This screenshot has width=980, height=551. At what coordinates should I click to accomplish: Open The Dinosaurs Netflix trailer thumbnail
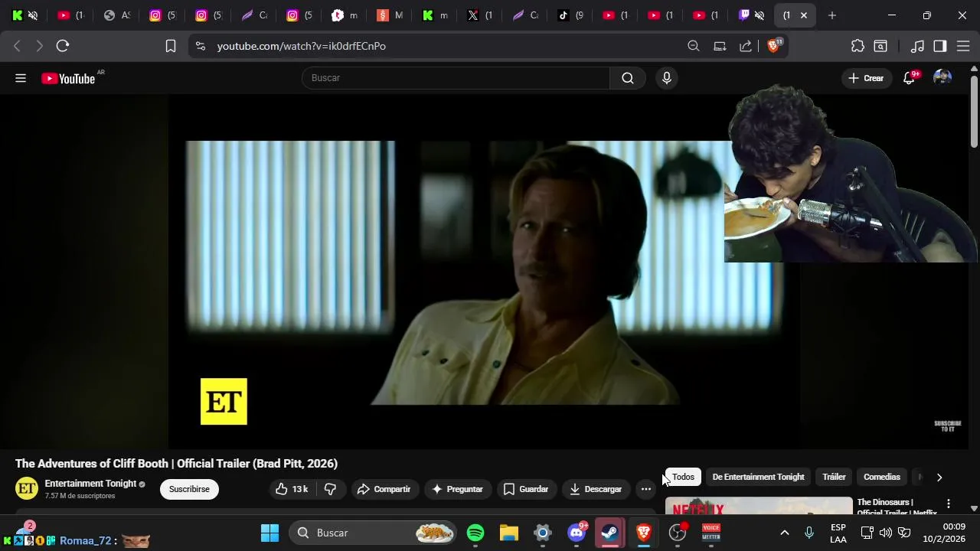pos(758,506)
